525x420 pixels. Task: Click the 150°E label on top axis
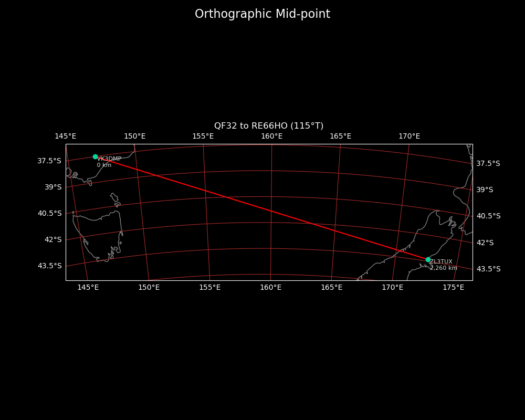[134, 136]
